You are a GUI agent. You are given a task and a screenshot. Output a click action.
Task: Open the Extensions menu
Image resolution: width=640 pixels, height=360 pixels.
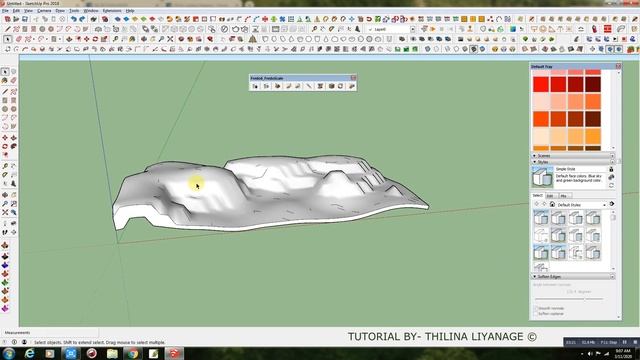coord(112,11)
